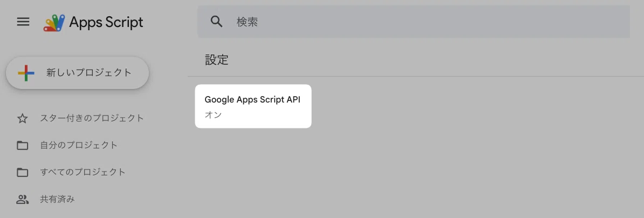Create a project with 新しいプロジェクト button
Screen dimensions: 644x218
click(77, 73)
